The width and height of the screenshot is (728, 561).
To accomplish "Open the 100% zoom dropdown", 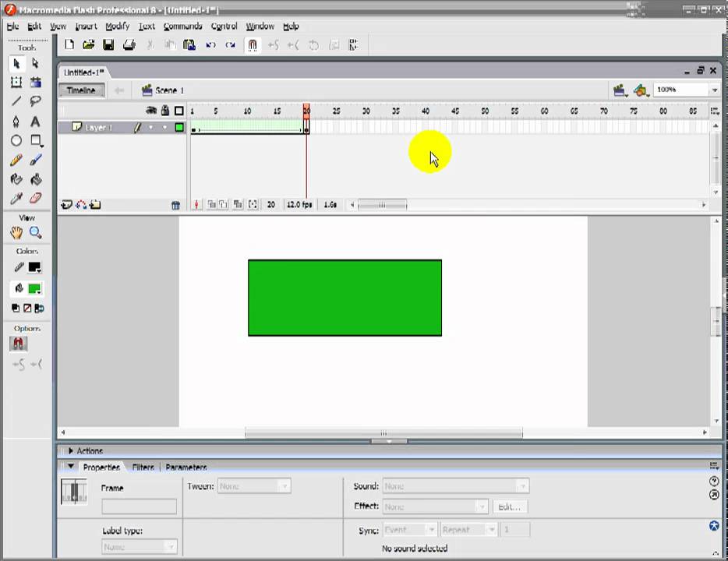I will click(x=715, y=90).
